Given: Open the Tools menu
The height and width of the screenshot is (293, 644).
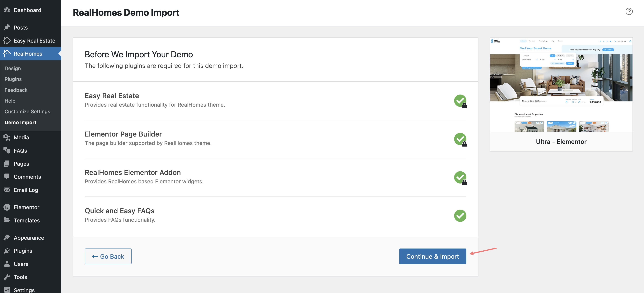Looking at the screenshot, I should click(30, 277).
